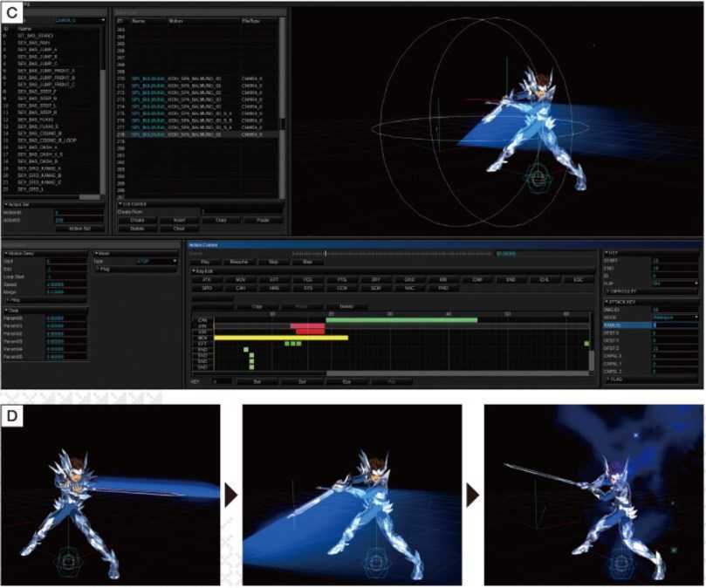Click Play in the Action Control panel
This screenshot has width=706, height=588.
(205, 262)
